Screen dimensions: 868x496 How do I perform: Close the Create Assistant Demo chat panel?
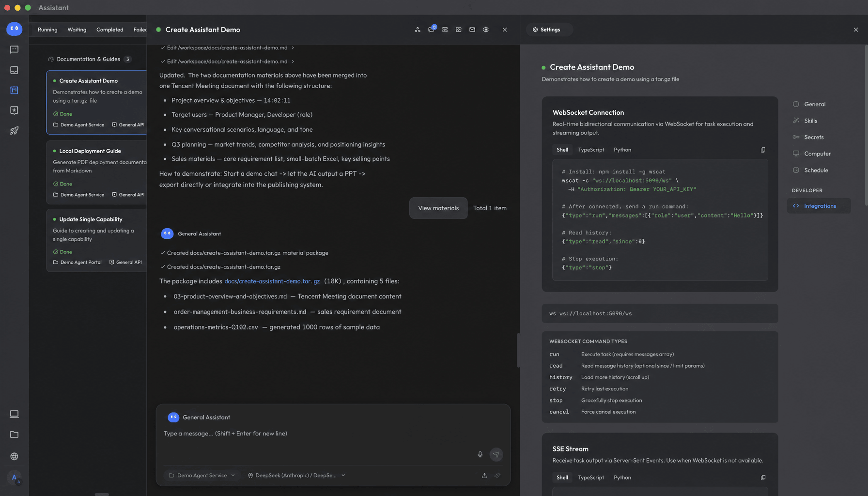[505, 30]
